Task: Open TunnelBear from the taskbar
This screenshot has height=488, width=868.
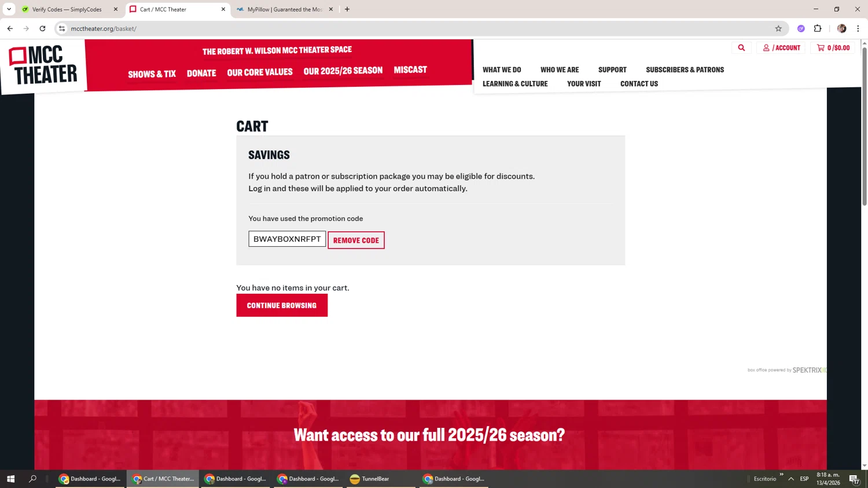Action: tap(381, 479)
